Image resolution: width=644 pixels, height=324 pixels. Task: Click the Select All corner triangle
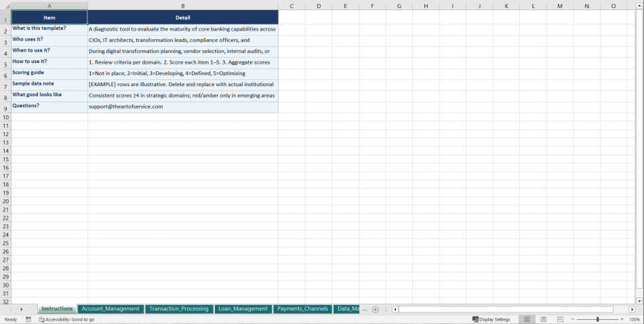(x=5, y=6)
